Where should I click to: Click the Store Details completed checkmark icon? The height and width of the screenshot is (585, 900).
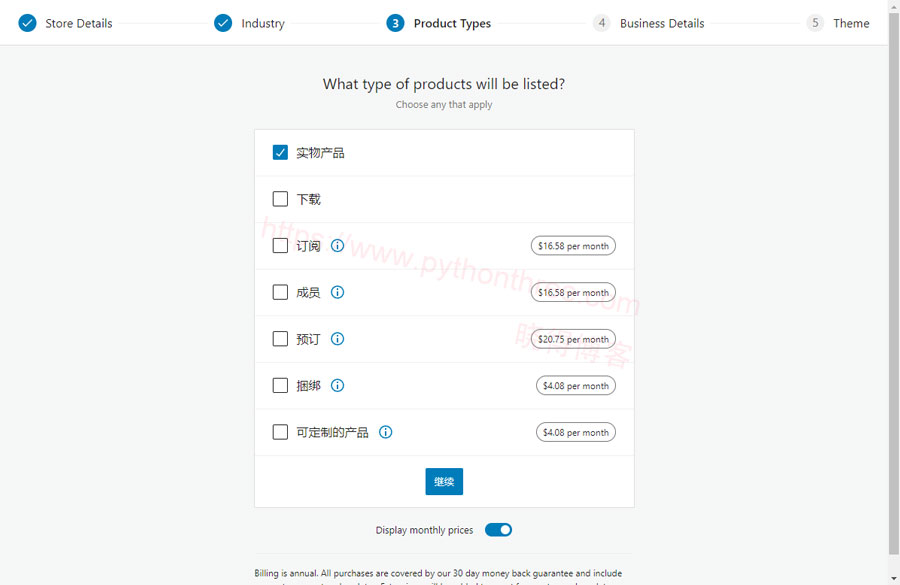[x=26, y=22]
